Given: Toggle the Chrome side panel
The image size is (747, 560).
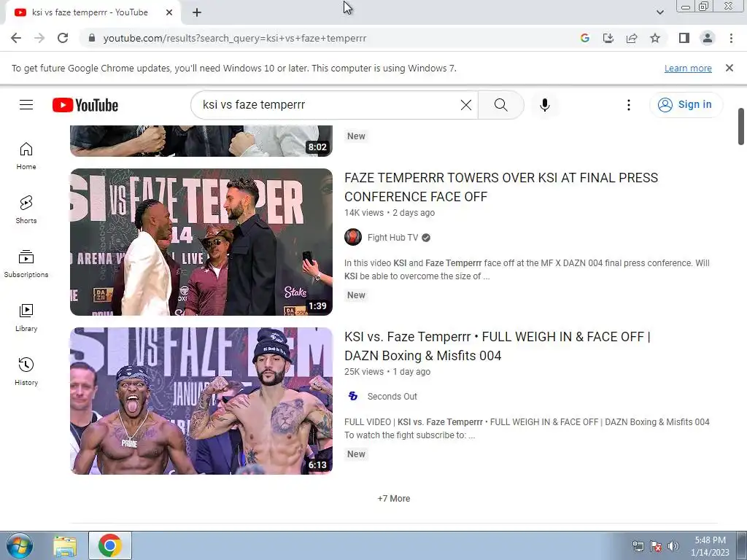Looking at the screenshot, I should pyautogui.click(x=684, y=38).
